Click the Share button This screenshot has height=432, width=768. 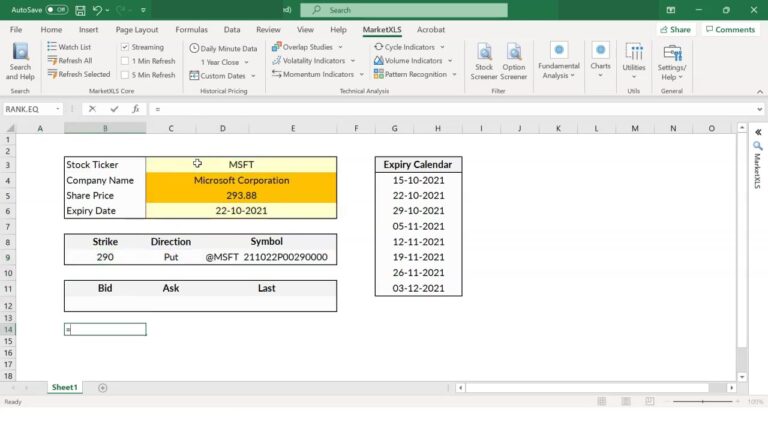(675, 29)
